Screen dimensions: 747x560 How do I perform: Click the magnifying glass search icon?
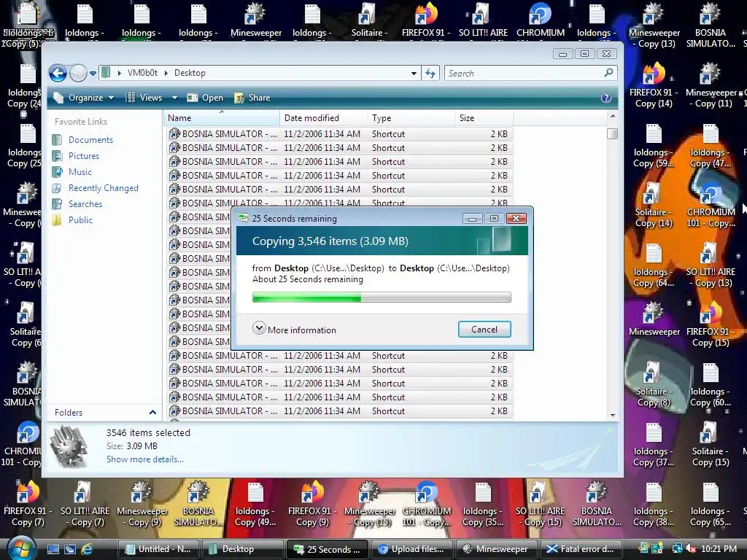[x=609, y=73]
